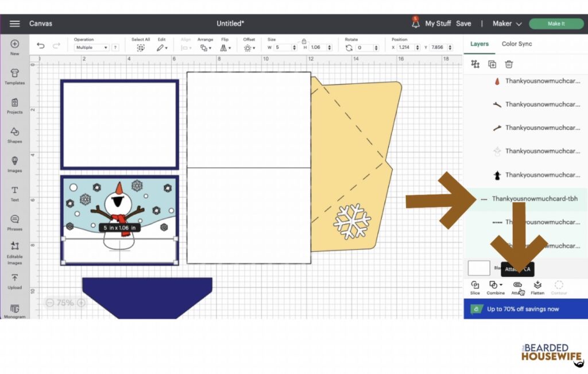Click the Save link
This screenshot has width=588, height=374.
pos(463,24)
